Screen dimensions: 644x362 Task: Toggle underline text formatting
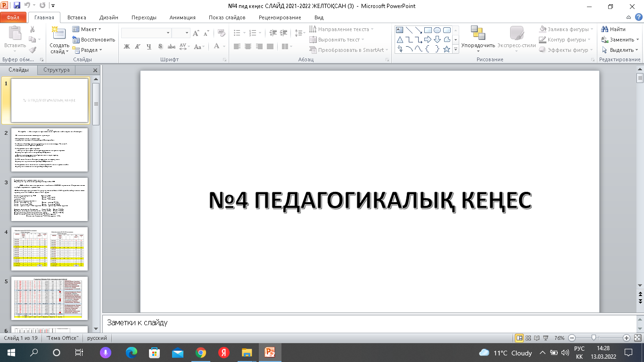click(149, 47)
